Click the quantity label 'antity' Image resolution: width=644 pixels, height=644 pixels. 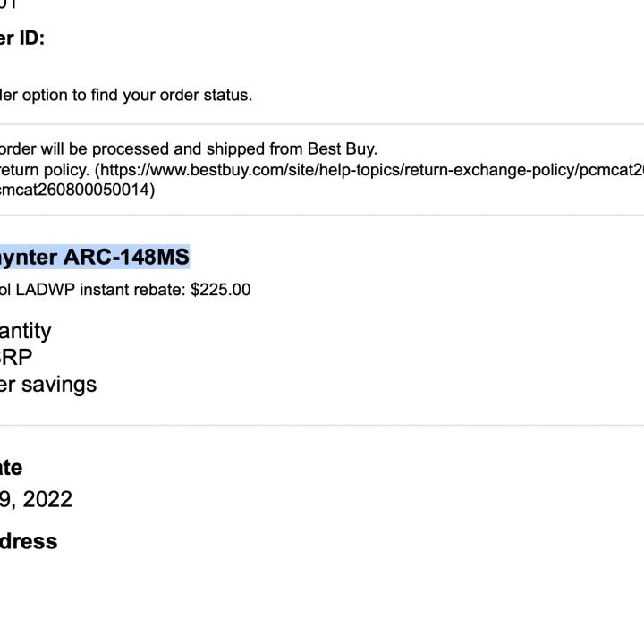click(x=25, y=331)
